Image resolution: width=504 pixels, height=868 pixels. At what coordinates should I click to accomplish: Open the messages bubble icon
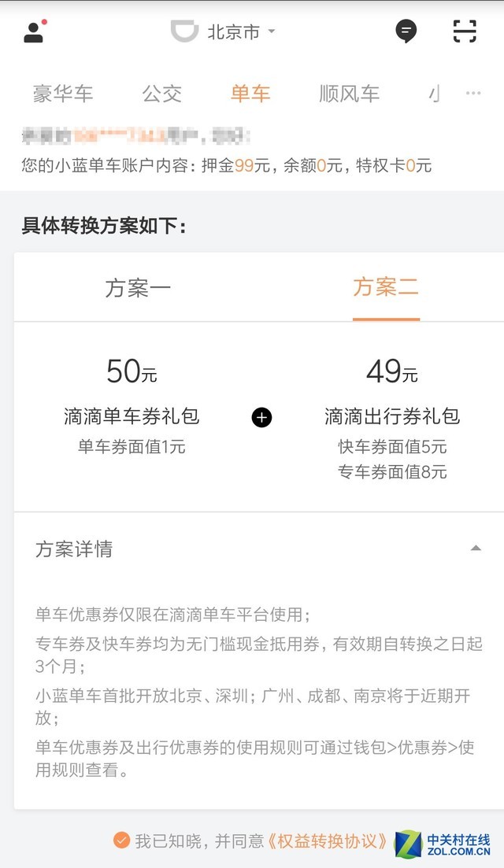click(406, 31)
